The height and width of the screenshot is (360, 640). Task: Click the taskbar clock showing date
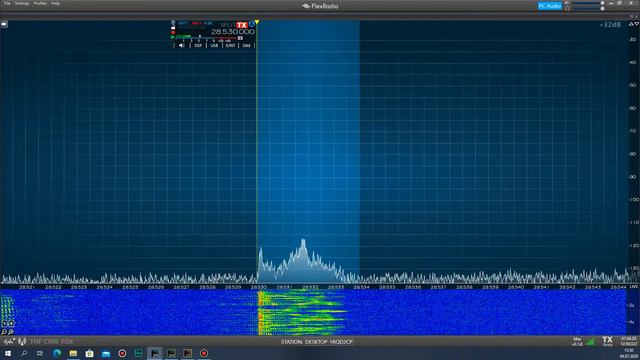[629, 353]
